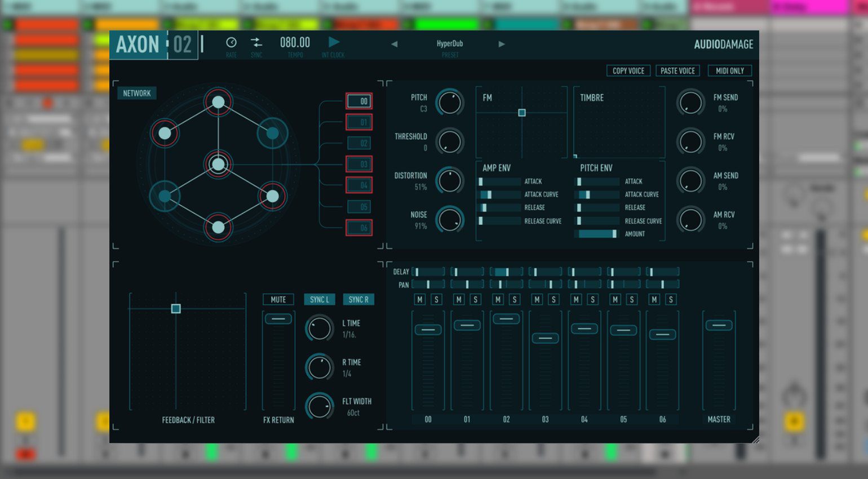Select the bottom neuron node in network
This screenshot has height=479, width=868.
tap(218, 227)
